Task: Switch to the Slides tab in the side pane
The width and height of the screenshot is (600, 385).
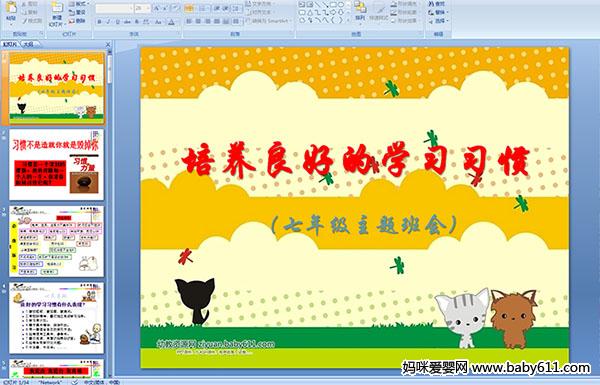Action: pos(10,44)
